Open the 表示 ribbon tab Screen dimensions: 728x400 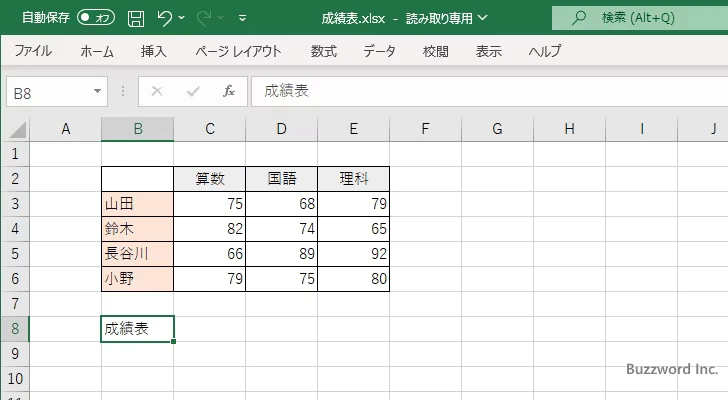point(488,51)
